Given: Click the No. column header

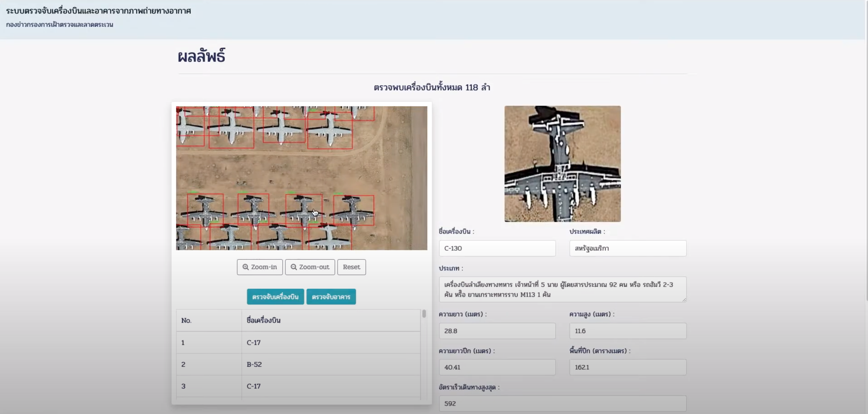Looking at the screenshot, I should tap(209, 320).
